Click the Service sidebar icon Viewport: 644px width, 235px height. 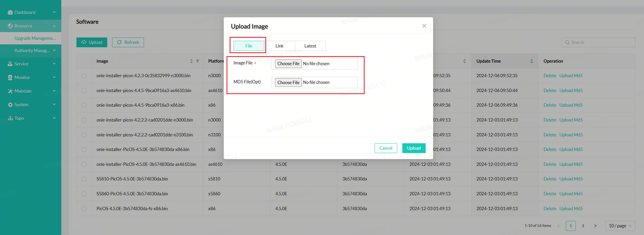point(10,64)
